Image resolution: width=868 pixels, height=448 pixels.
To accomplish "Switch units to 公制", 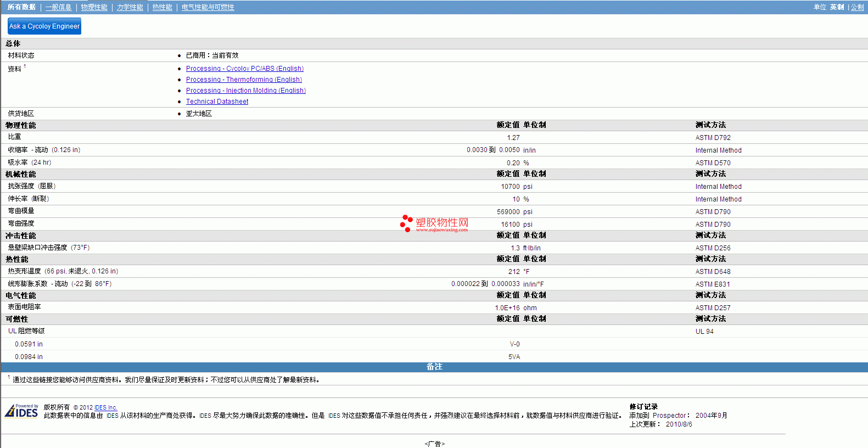I will (x=857, y=7).
